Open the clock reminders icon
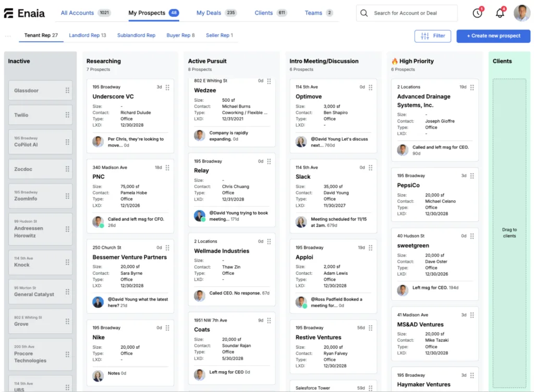 pos(477,13)
